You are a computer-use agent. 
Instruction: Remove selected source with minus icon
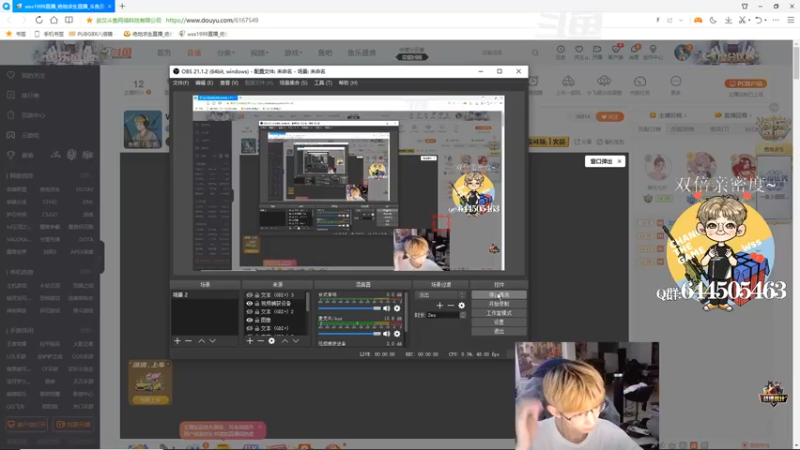260,340
